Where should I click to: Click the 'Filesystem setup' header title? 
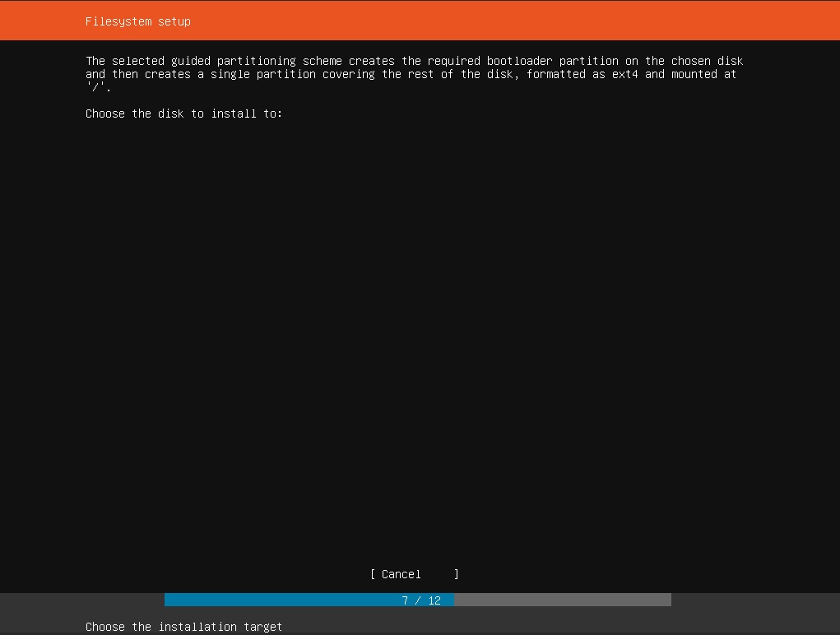[x=138, y=21]
